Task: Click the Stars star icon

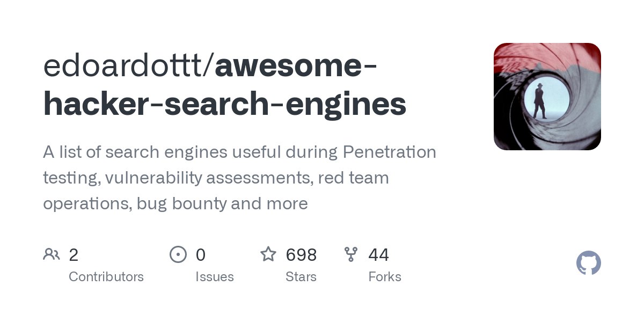Action: click(268, 254)
